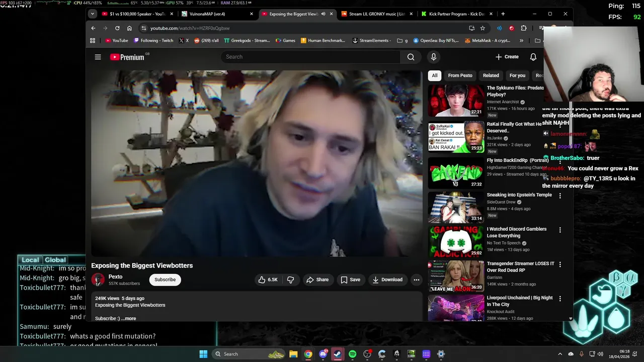Open Human Benchmark bookmark
The width and height of the screenshot is (644, 362).
pyautogui.click(x=323, y=40)
